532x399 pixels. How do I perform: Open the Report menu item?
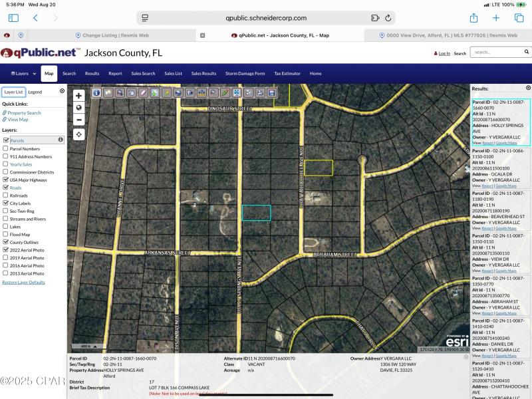(x=115, y=73)
